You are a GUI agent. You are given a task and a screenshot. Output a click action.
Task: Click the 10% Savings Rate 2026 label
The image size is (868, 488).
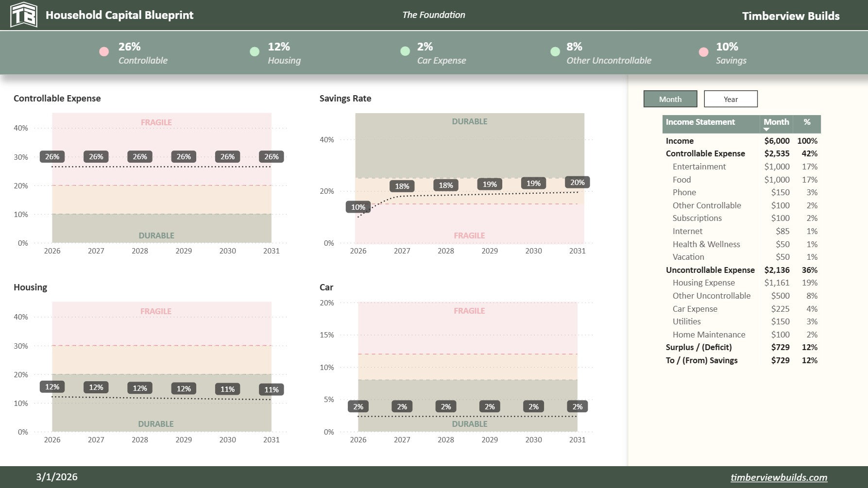(x=358, y=207)
